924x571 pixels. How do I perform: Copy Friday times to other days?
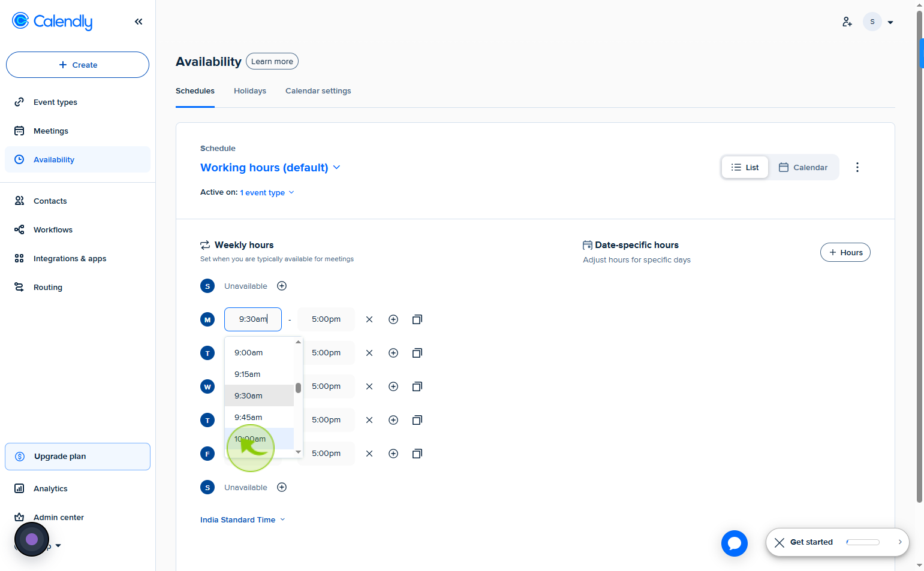point(417,454)
